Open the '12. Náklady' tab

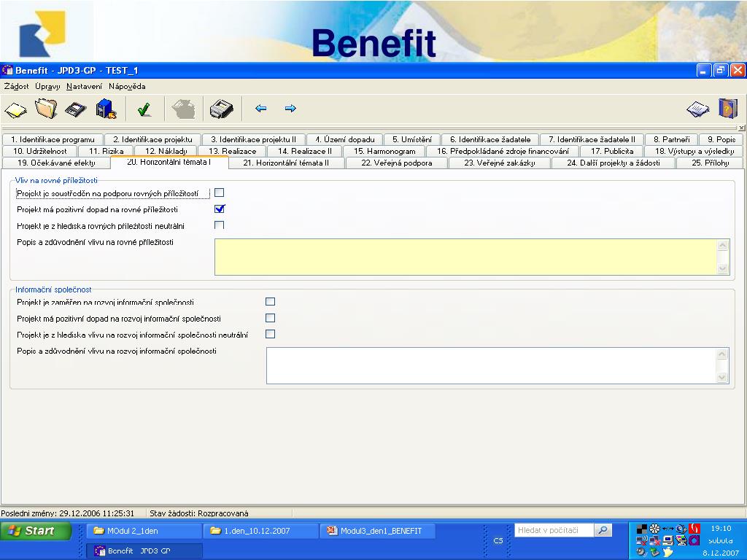point(166,151)
